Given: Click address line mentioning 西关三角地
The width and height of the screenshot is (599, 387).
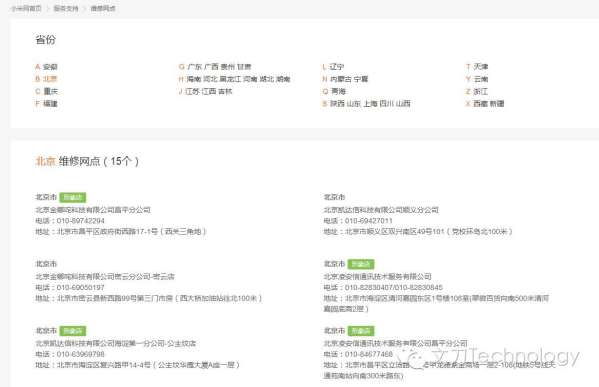Looking at the screenshot, I should 121,232.
